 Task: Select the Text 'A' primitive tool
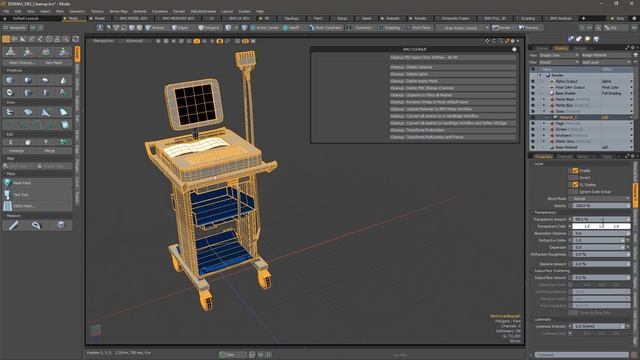(x=63, y=92)
